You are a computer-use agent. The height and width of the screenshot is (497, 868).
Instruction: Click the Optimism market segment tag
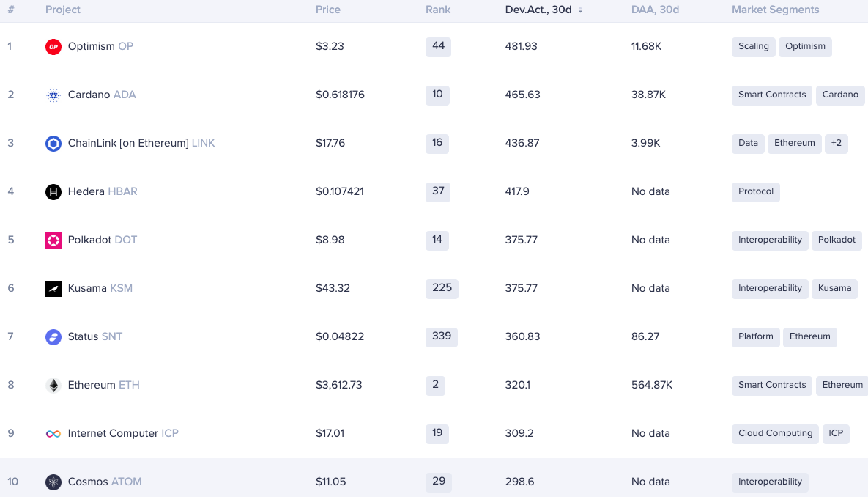pos(805,46)
